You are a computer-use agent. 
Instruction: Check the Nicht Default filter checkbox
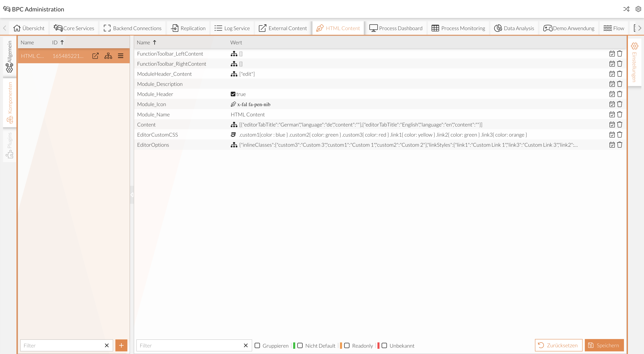pos(300,346)
